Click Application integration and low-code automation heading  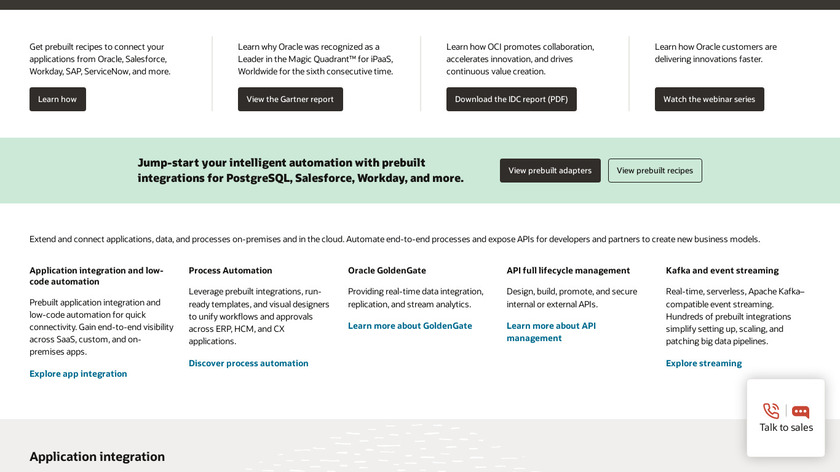point(96,276)
